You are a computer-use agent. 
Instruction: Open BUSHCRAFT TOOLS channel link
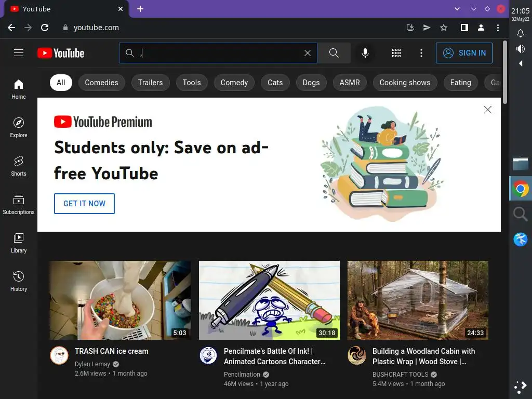[400, 374]
